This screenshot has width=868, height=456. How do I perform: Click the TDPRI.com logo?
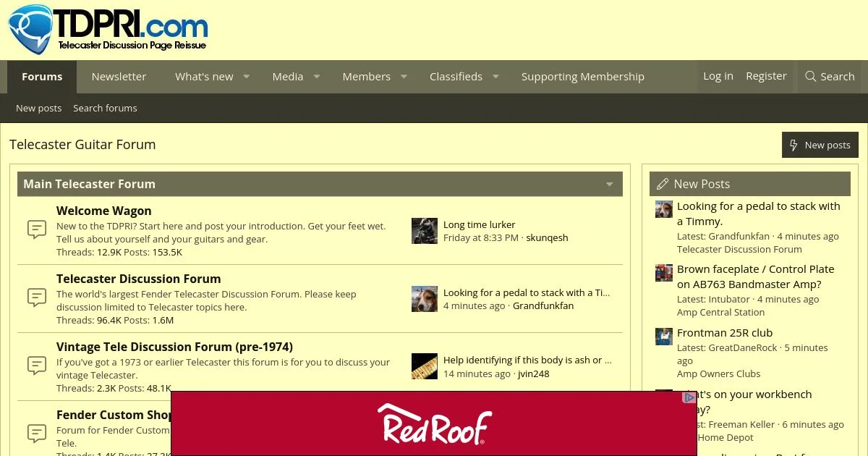pos(109,30)
